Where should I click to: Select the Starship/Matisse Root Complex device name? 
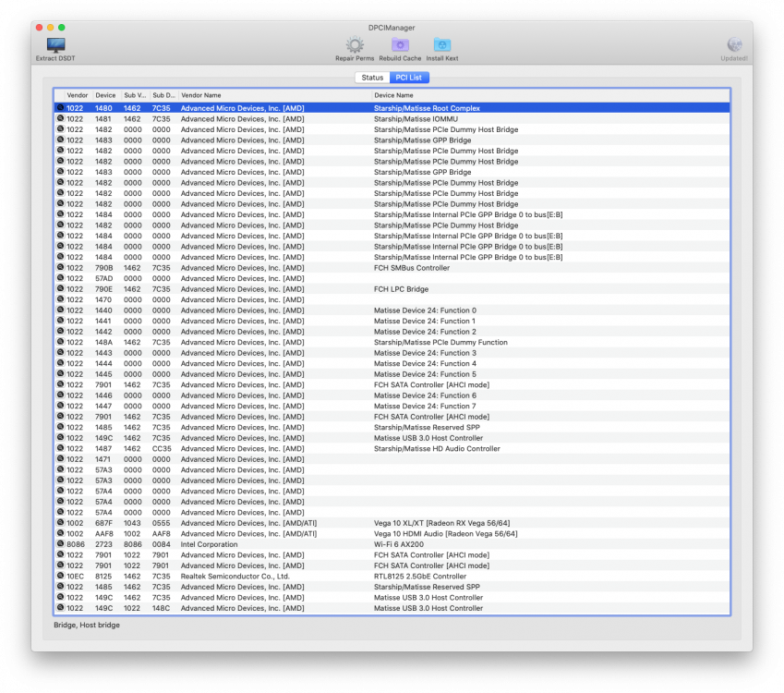point(427,108)
